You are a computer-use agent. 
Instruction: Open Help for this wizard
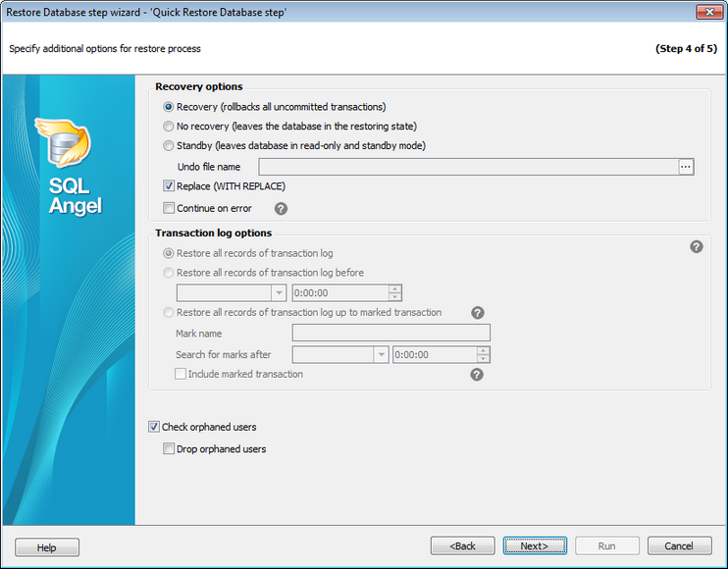click(x=47, y=547)
